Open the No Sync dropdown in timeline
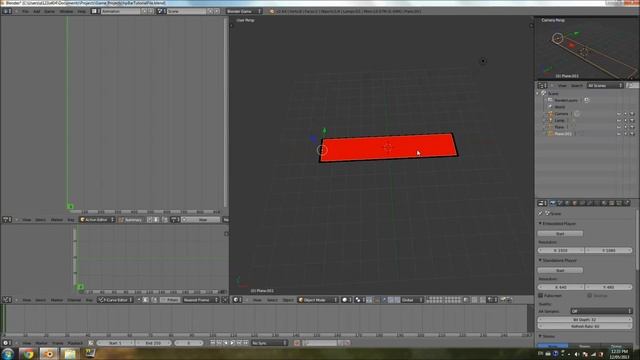This screenshot has width=640, height=360. [x=269, y=343]
